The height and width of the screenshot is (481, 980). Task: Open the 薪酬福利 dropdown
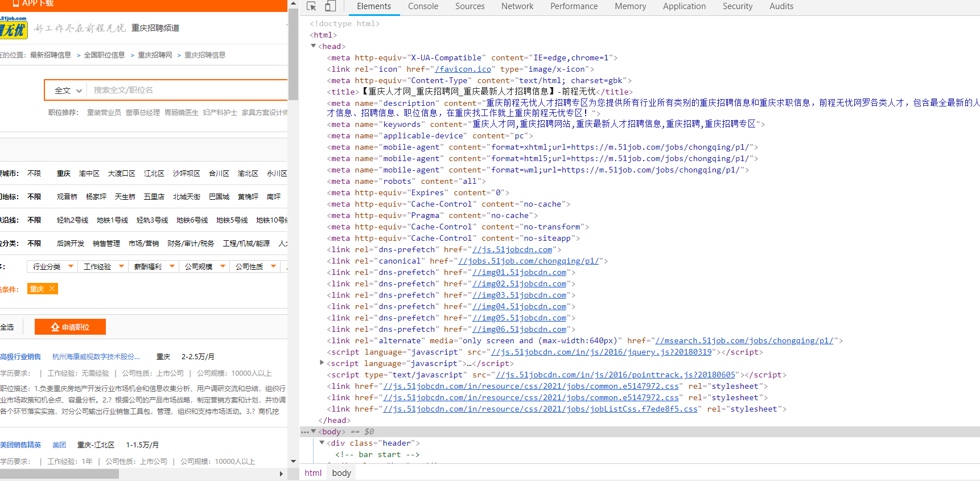(x=154, y=266)
